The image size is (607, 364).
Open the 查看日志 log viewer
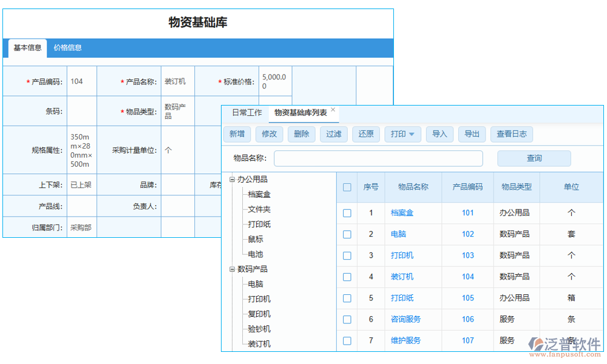512,134
